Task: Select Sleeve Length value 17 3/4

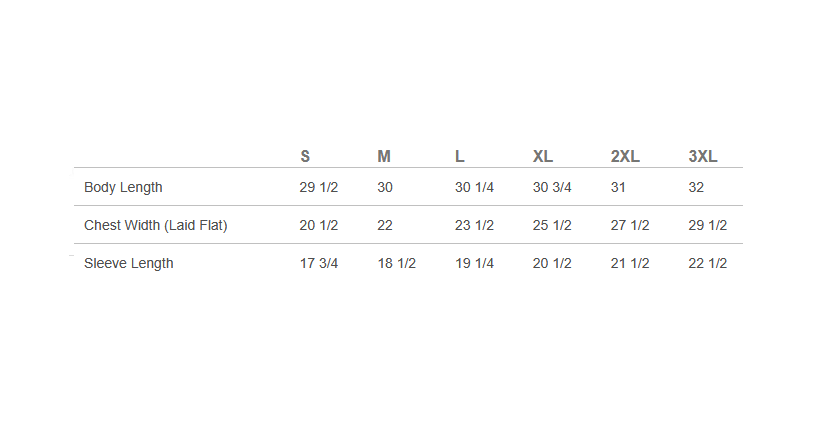Action: point(319,263)
